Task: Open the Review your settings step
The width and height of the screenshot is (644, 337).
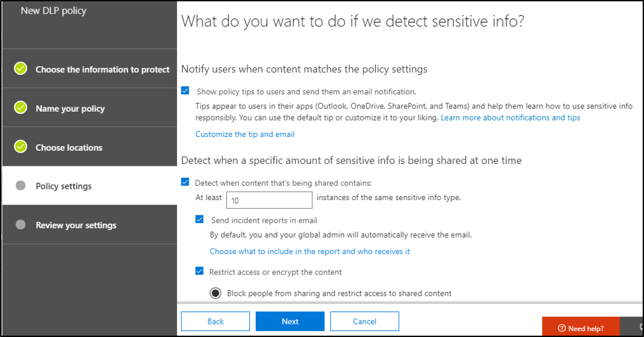Action: [76, 225]
